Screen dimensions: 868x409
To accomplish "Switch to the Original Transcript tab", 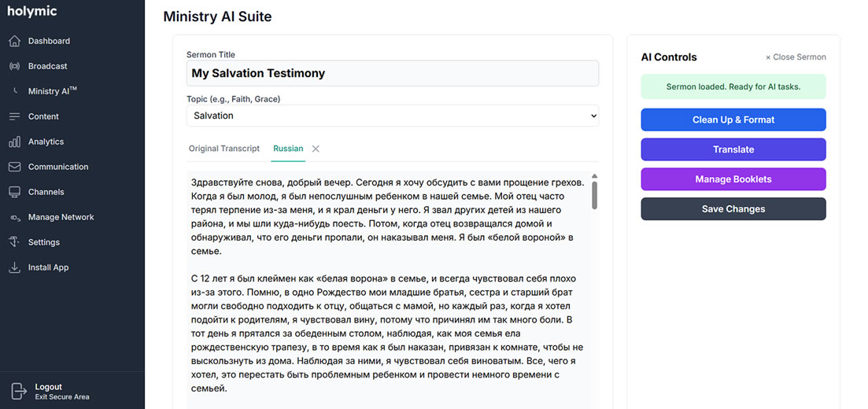I will (224, 149).
